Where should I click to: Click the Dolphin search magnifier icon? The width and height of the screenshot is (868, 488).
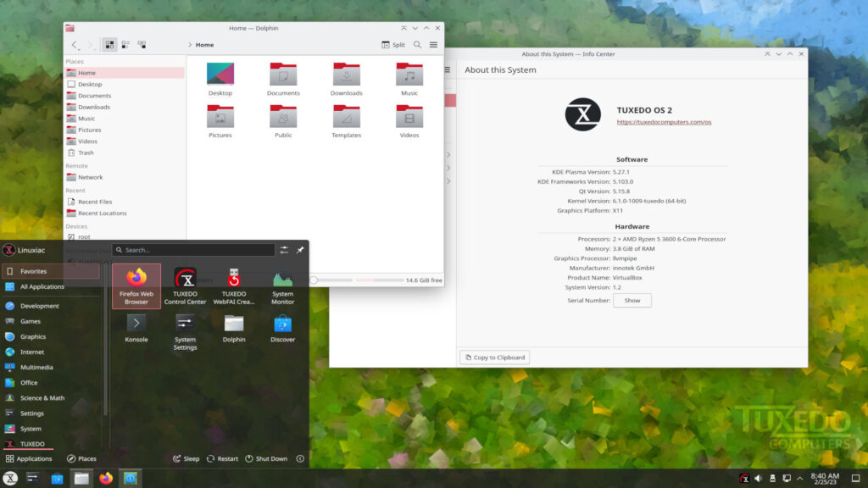click(417, 45)
